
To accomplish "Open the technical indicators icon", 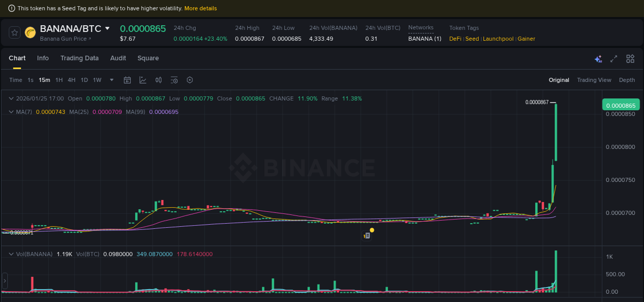I will [174, 80].
